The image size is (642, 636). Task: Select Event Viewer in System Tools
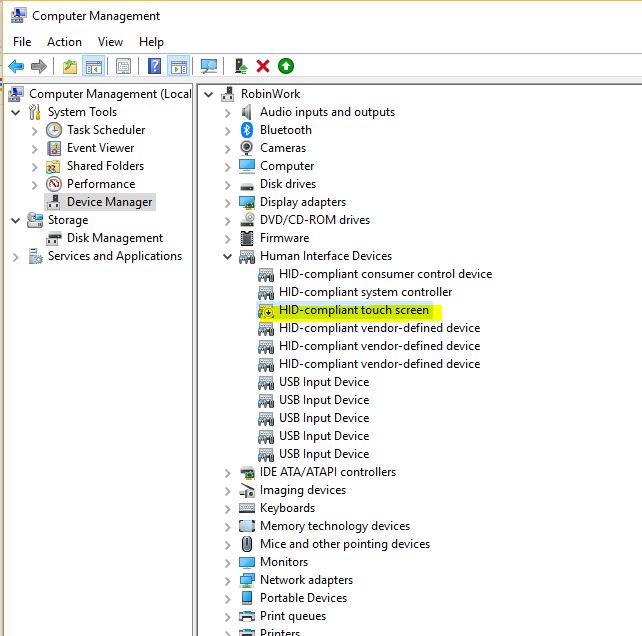[100, 148]
